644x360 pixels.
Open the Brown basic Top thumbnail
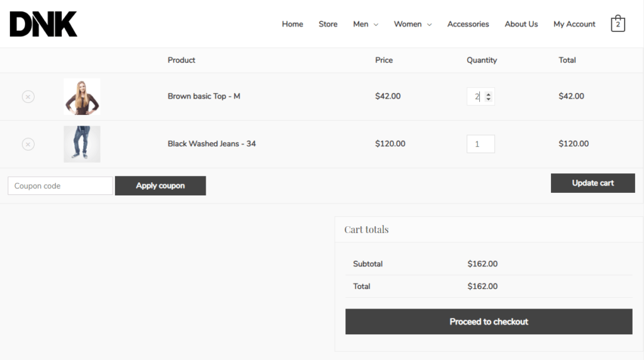pyautogui.click(x=82, y=97)
